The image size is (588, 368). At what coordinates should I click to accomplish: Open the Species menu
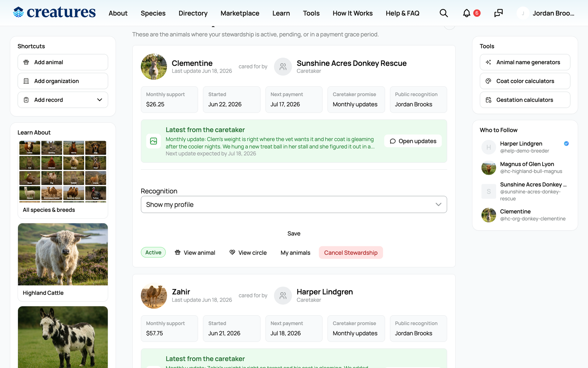pos(153,13)
